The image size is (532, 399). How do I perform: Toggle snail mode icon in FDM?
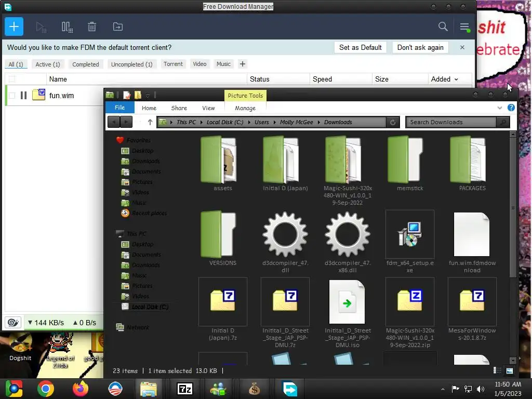pyautogui.click(x=13, y=322)
